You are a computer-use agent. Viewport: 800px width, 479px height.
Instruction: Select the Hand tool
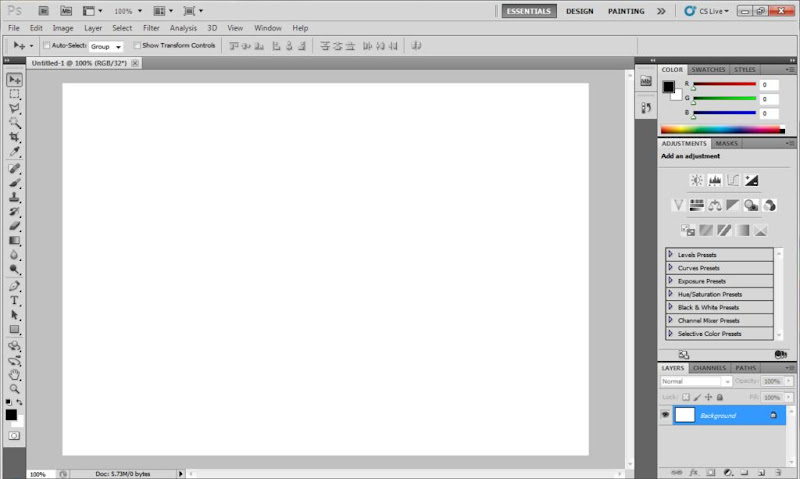[x=14, y=375]
